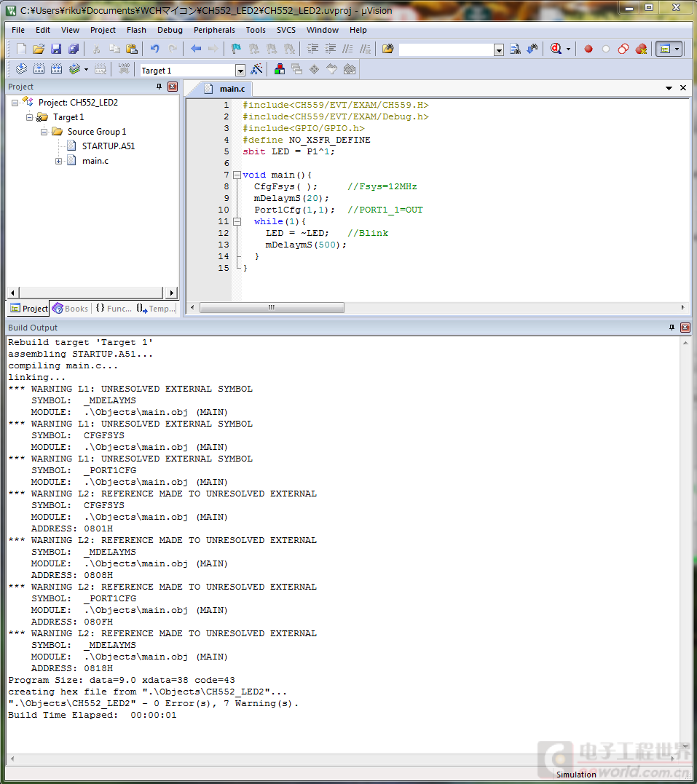Start or stop a debug session
Image resolution: width=697 pixels, height=784 pixels.
pyautogui.click(x=556, y=49)
